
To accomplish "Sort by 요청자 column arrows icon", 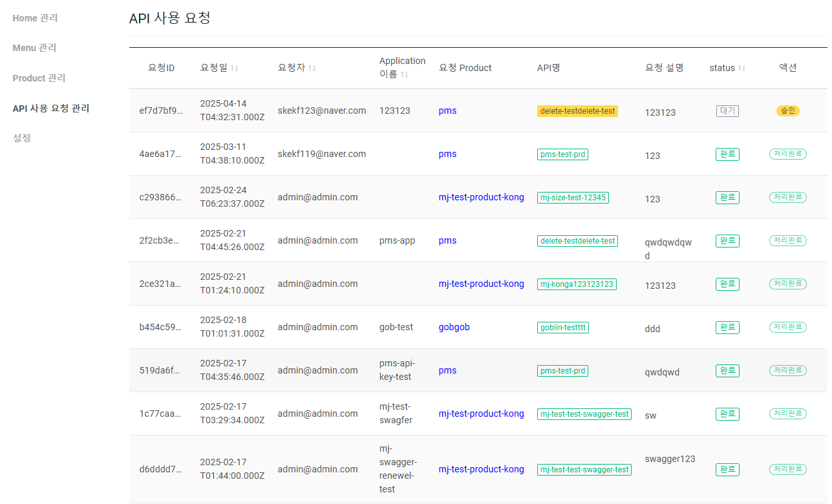I will (312, 68).
